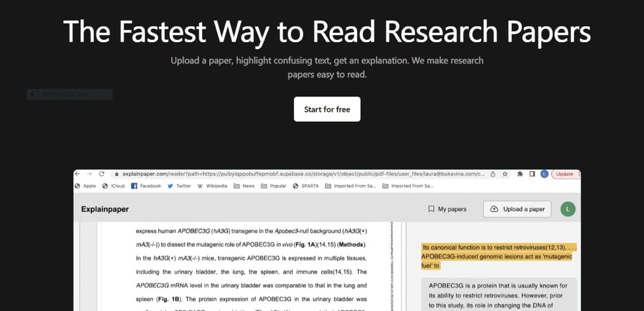Click the red Update button
Screen dimensions: 644x311
[565, 174]
